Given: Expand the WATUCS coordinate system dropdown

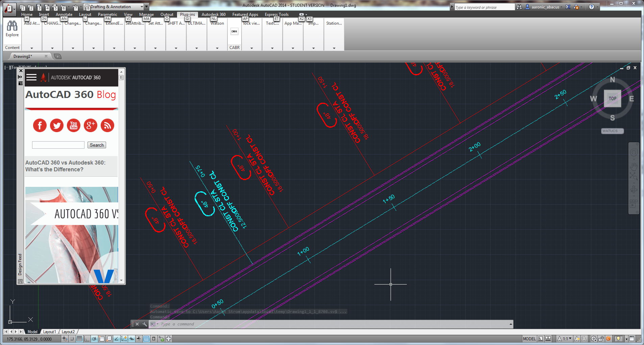Looking at the screenshot, I should coord(612,131).
